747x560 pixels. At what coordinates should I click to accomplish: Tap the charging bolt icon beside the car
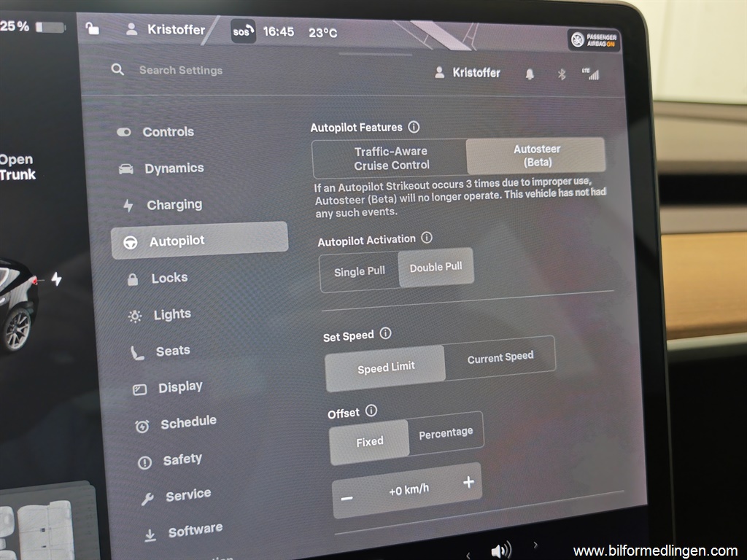pyautogui.click(x=57, y=279)
